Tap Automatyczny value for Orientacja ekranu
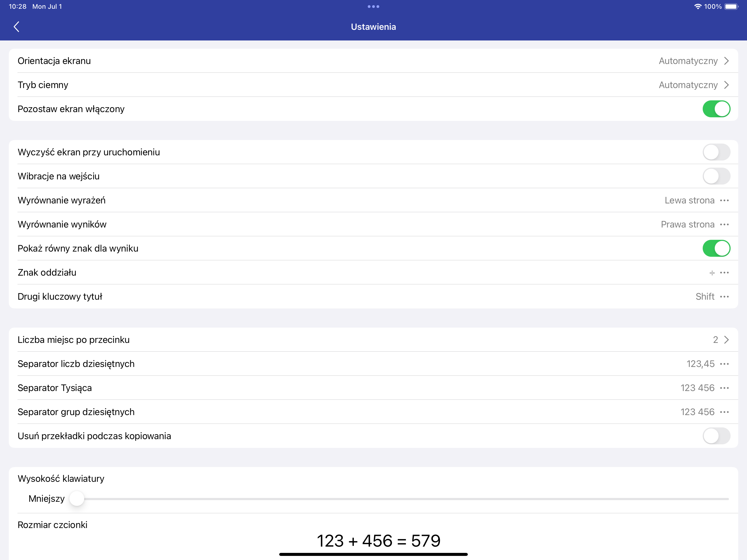This screenshot has width=747, height=560. tap(688, 61)
